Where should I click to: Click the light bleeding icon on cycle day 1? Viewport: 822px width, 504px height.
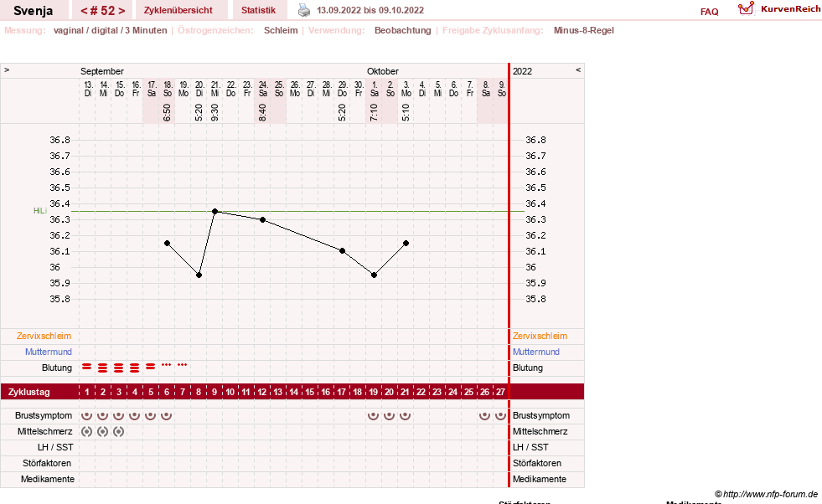[x=86, y=367]
